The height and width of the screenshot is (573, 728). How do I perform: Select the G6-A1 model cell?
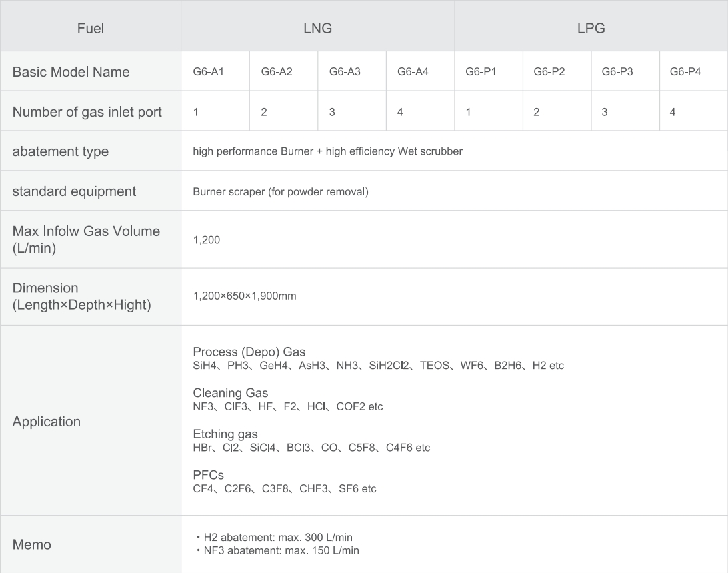(x=215, y=71)
